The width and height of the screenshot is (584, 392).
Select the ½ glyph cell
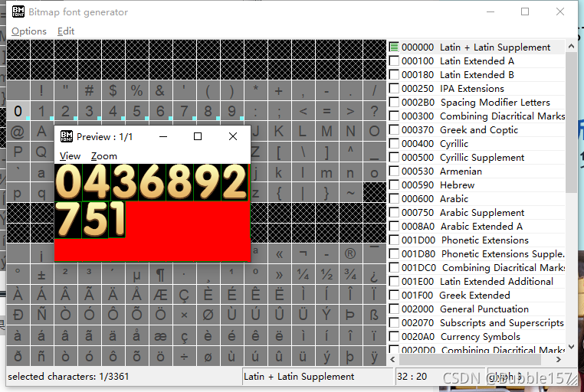click(x=326, y=274)
